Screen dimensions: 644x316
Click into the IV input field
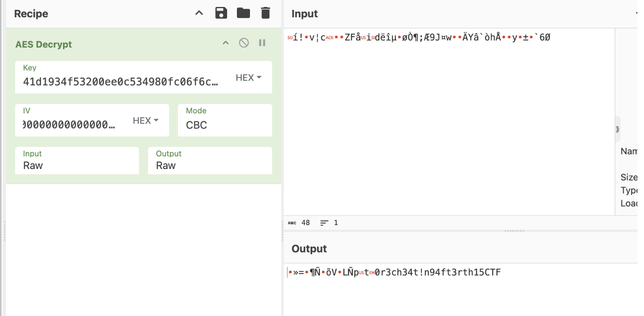point(69,125)
